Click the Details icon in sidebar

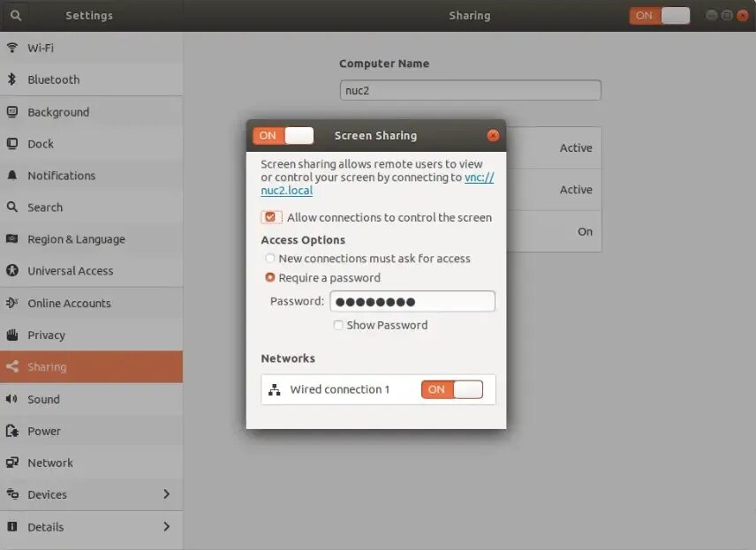coord(12,526)
